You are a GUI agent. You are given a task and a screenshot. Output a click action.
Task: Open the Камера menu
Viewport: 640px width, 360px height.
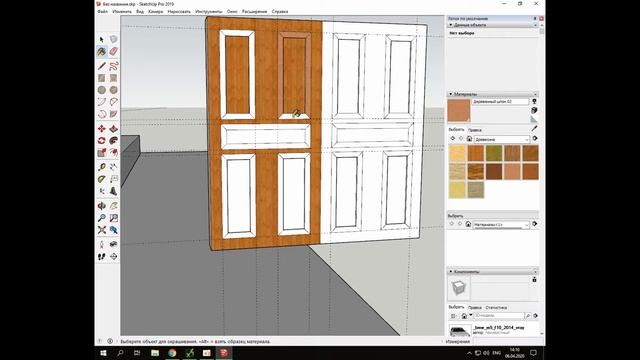pos(156,11)
